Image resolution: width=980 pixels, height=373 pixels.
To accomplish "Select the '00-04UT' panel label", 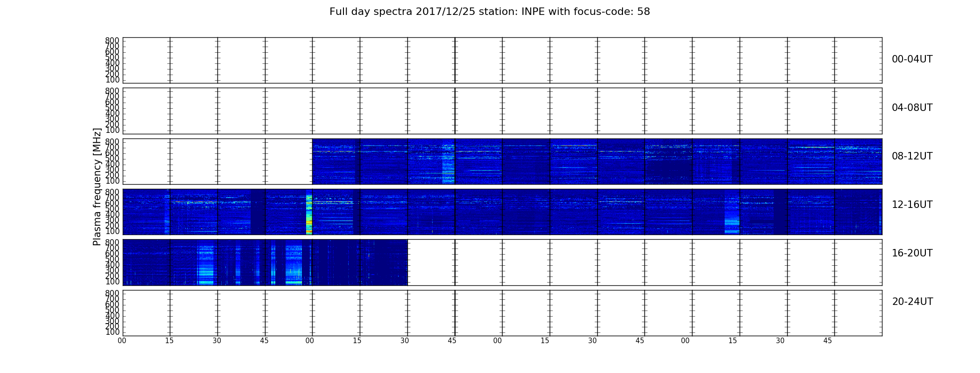I will click(x=912, y=59).
